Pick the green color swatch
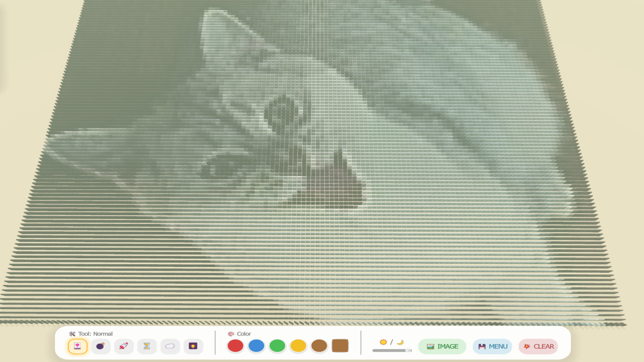This screenshot has width=644, height=362. [x=277, y=346]
